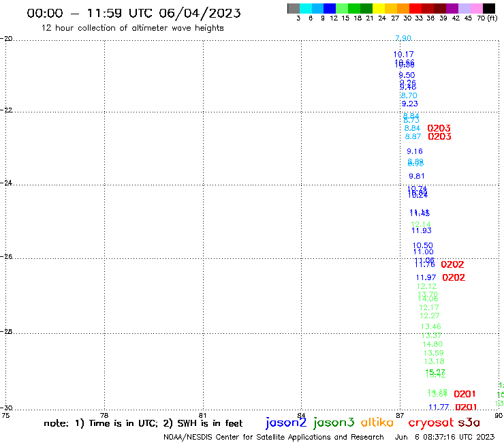Click the 11.00 wave height reading

tap(424, 252)
